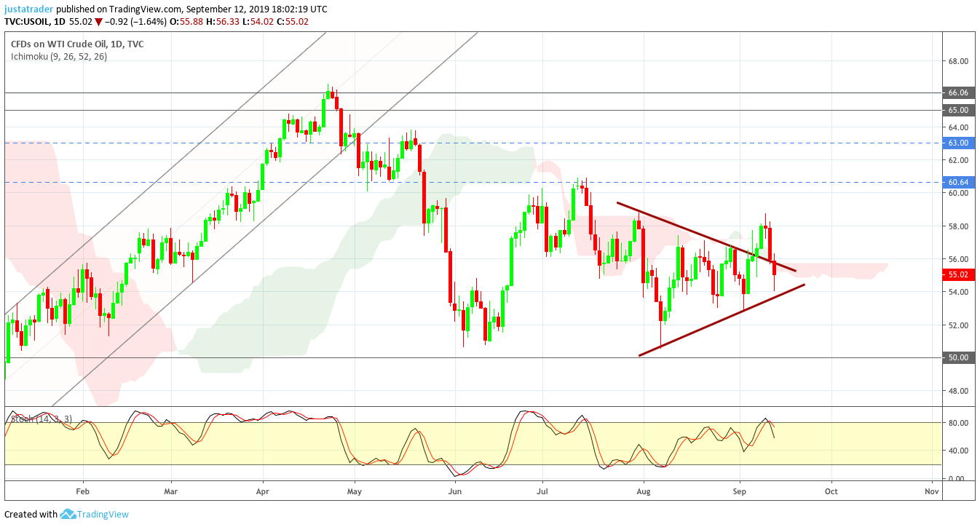Image resolution: width=980 pixels, height=527 pixels.
Task: Click the red down-triangle price change icon
Action: (x=99, y=21)
